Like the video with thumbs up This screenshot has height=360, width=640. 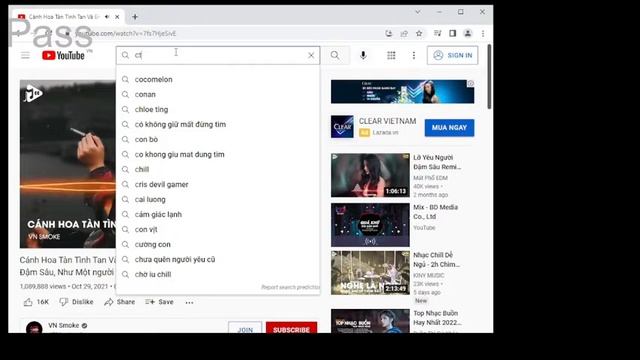tap(36, 302)
